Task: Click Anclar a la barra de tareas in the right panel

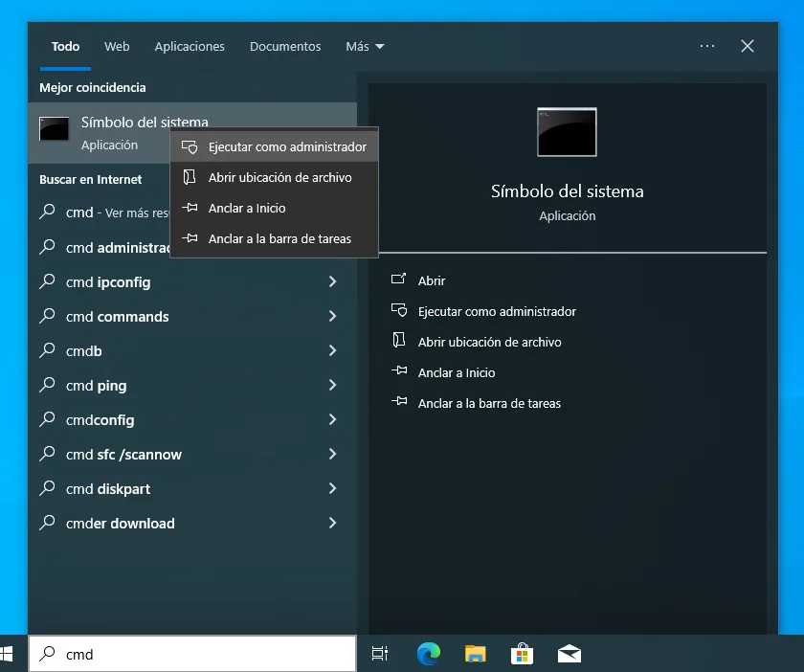Action: click(x=489, y=404)
